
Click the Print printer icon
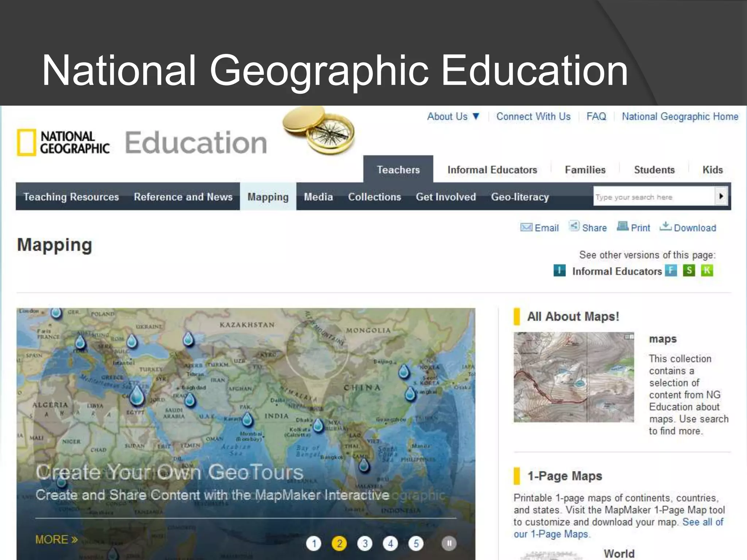622,226
